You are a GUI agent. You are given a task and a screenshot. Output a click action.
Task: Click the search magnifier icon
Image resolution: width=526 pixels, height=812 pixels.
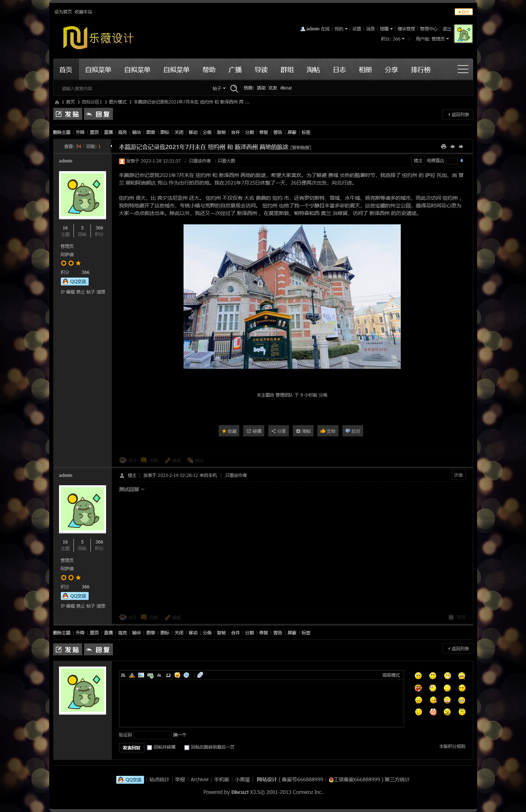(x=234, y=88)
